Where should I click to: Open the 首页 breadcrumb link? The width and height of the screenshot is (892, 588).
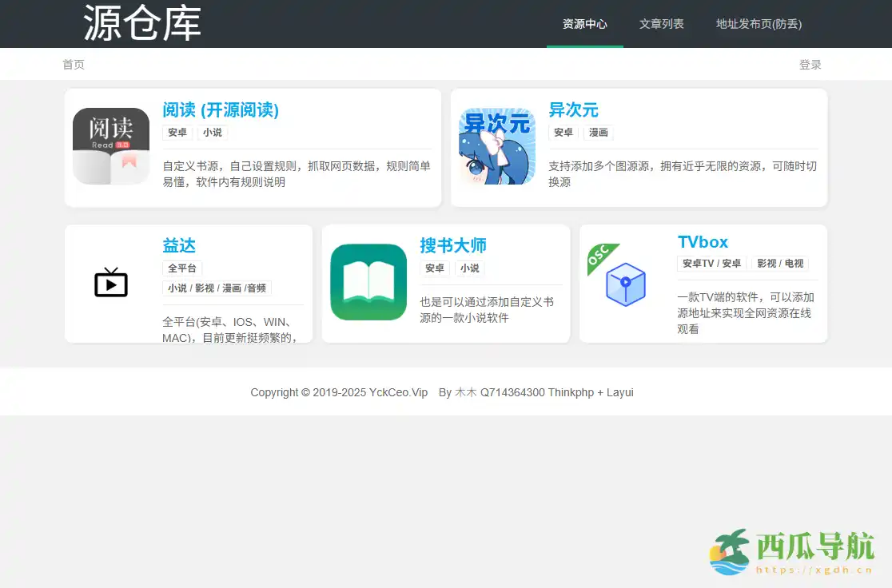click(x=74, y=64)
